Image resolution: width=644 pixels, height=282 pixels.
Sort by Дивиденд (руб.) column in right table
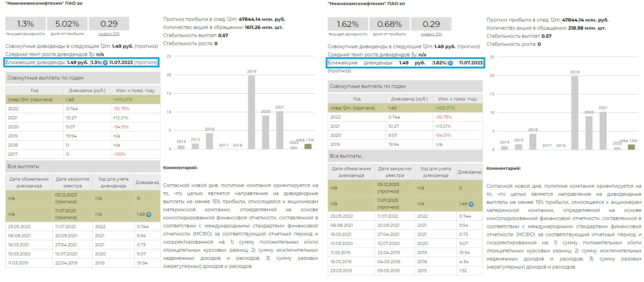click(409, 99)
